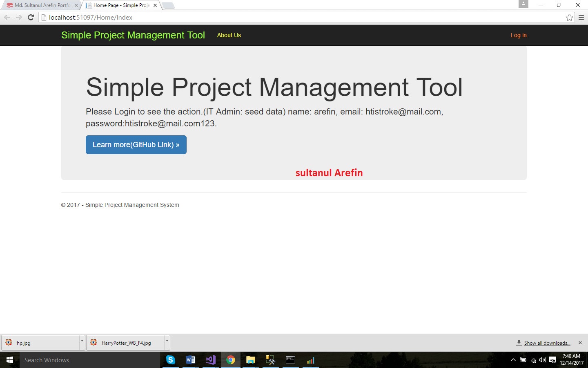Viewport: 588px width, 368px height.
Task: Switch to Md. Sultanul Arefin Portfolio tab
Action: click(x=41, y=5)
